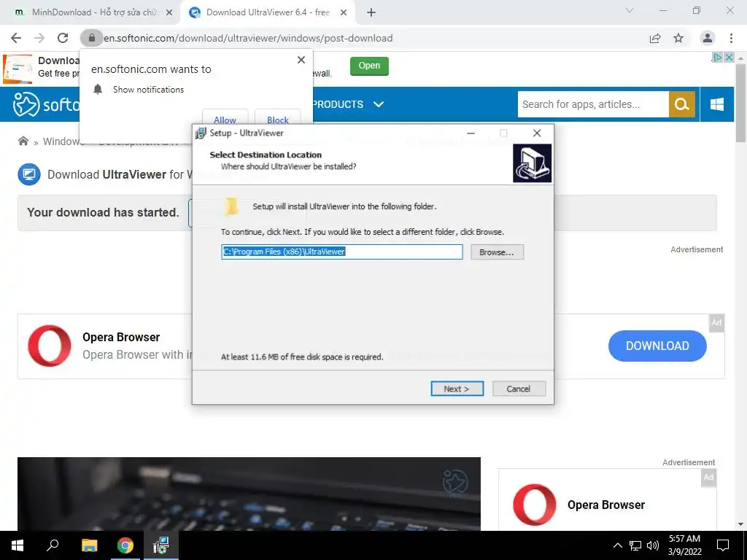Click the installation path text field
The image size is (747, 560).
point(341,252)
